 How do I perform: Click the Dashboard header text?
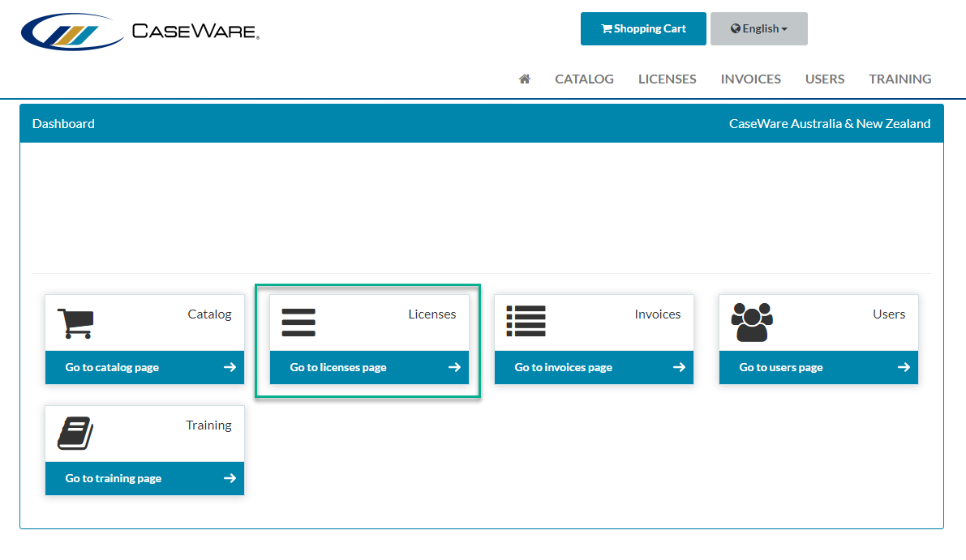63,124
